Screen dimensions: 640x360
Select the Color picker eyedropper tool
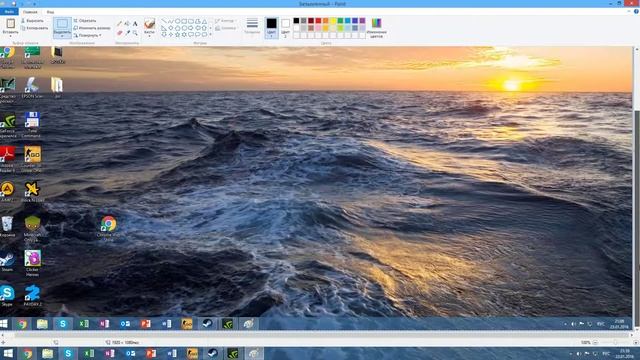coord(127,32)
